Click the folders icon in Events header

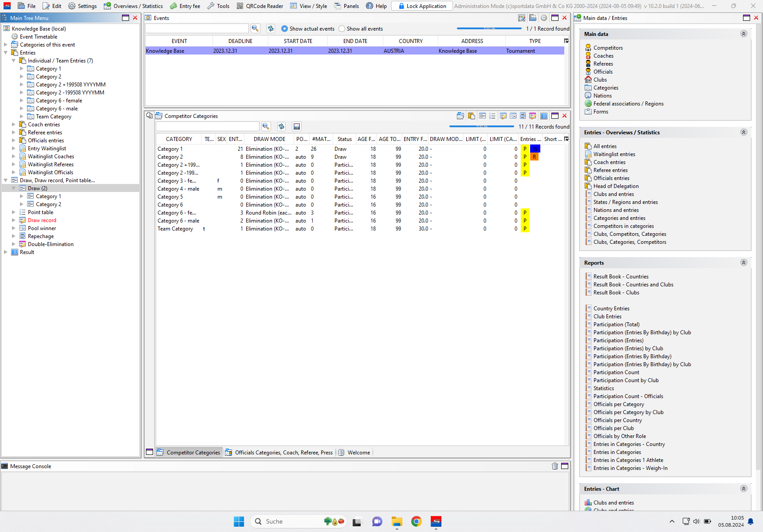[x=533, y=18]
